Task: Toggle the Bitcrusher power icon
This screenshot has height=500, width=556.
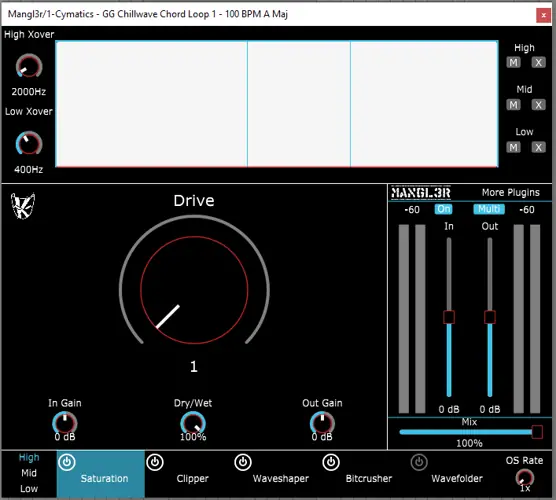Action: [x=331, y=462]
